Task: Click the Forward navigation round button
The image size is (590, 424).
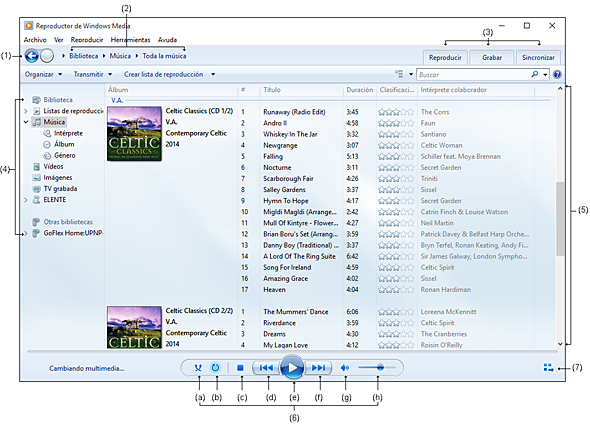Action: point(47,56)
